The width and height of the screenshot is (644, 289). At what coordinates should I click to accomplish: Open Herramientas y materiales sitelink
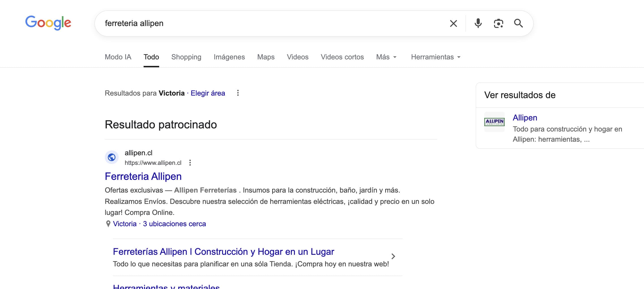pyautogui.click(x=166, y=286)
